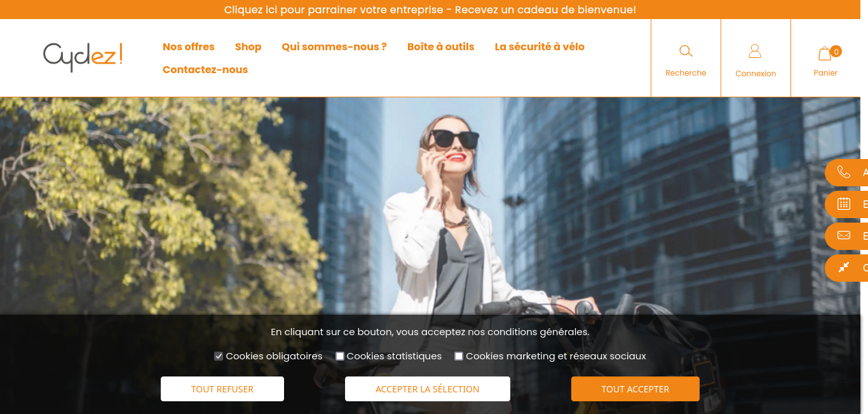Open the Recherche magnifier icon
Image resolution: width=868 pixels, height=414 pixels.
686,51
